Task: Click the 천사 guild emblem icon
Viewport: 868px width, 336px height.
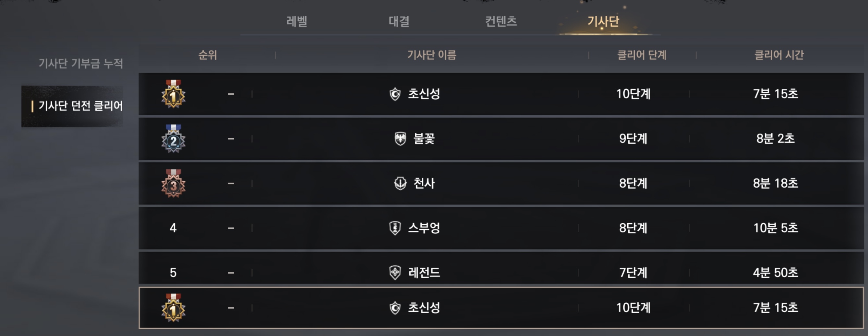Action: (400, 183)
